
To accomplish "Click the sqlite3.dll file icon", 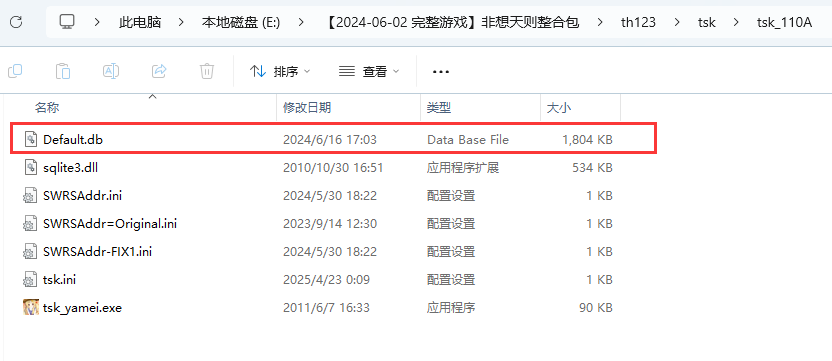I will 31,168.
